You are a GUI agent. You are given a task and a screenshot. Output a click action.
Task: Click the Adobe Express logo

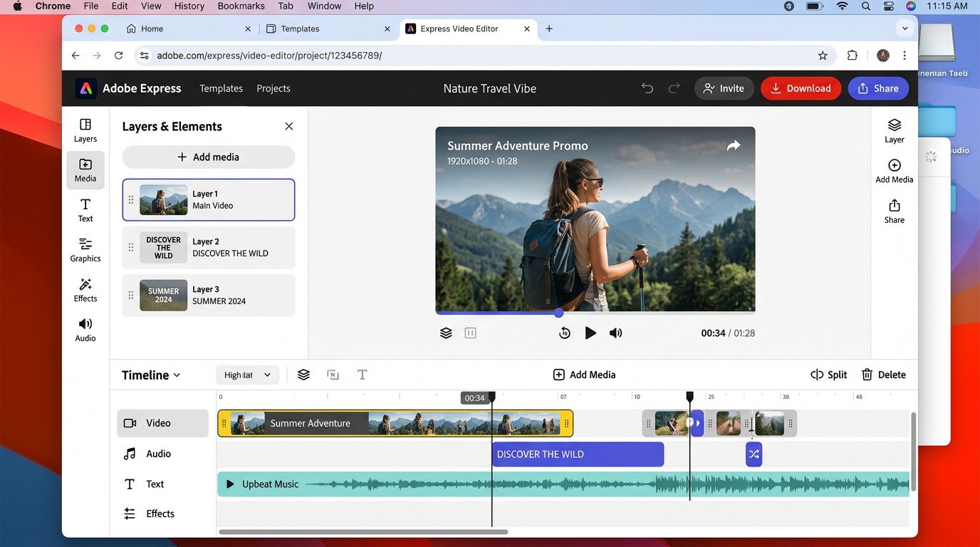click(x=85, y=88)
